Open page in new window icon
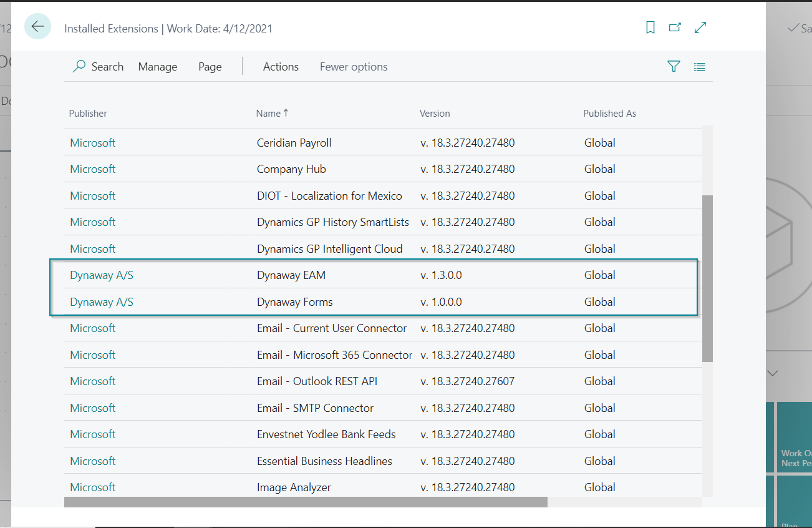The height and width of the screenshot is (528, 812). coord(675,27)
